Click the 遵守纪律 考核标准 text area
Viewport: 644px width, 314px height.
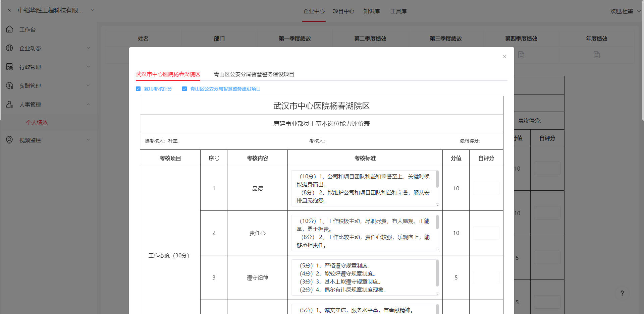click(x=365, y=277)
